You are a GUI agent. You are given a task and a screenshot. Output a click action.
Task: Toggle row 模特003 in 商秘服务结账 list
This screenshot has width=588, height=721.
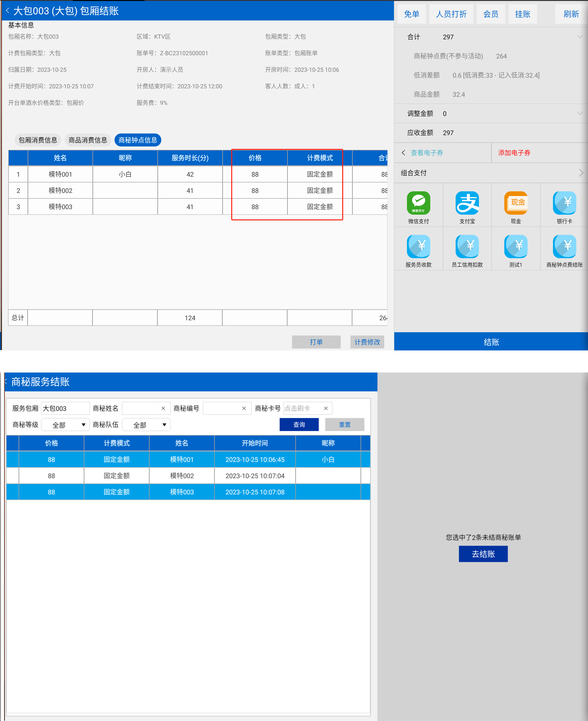pos(188,492)
